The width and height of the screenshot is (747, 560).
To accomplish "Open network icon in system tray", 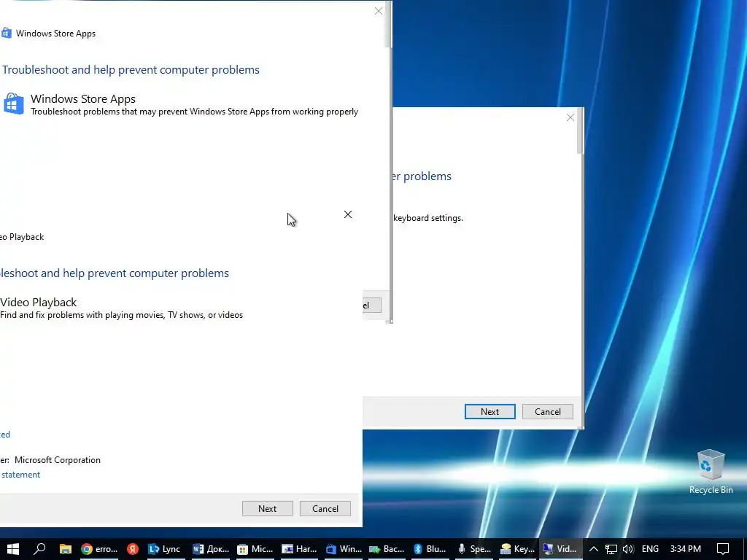I will (x=611, y=549).
